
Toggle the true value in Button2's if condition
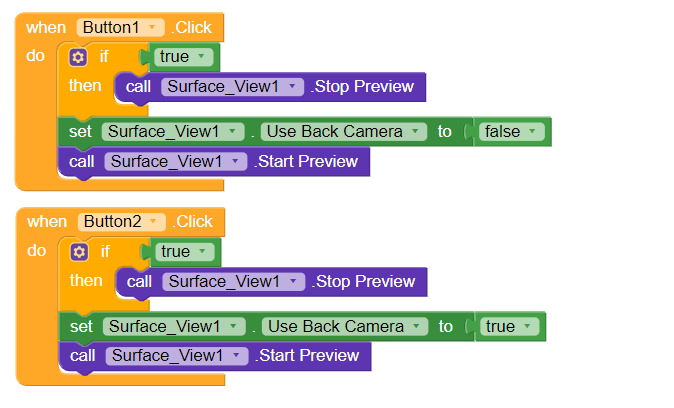pos(184,252)
